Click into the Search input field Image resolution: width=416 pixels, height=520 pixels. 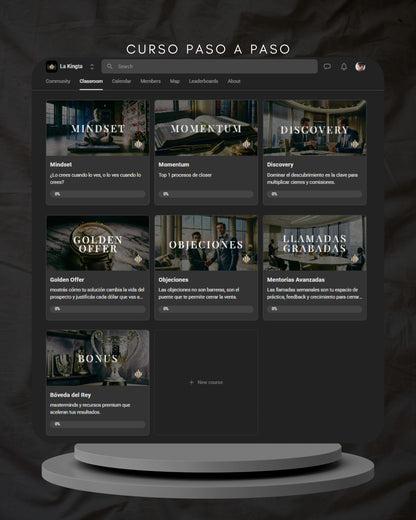pyautogui.click(x=209, y=66)
